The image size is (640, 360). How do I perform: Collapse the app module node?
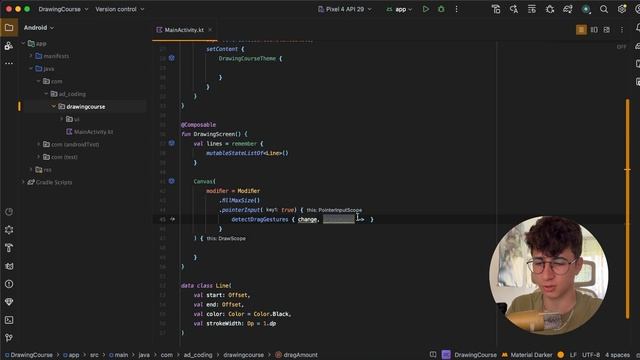(x=23, y=43)
